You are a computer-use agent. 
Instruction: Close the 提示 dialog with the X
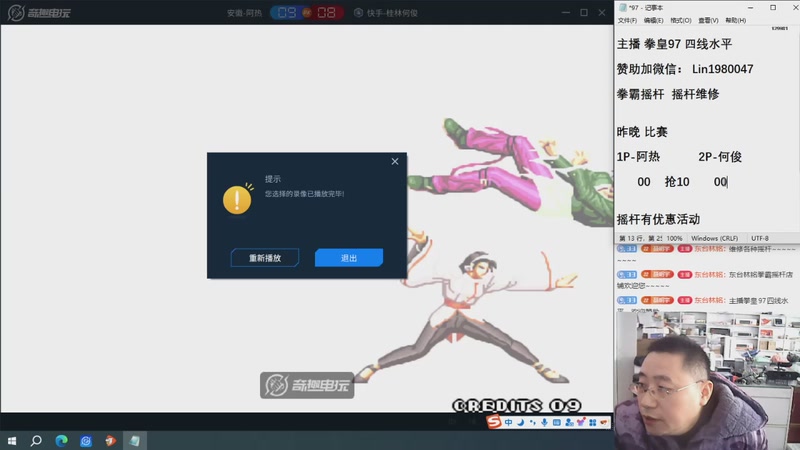(395, 161)
